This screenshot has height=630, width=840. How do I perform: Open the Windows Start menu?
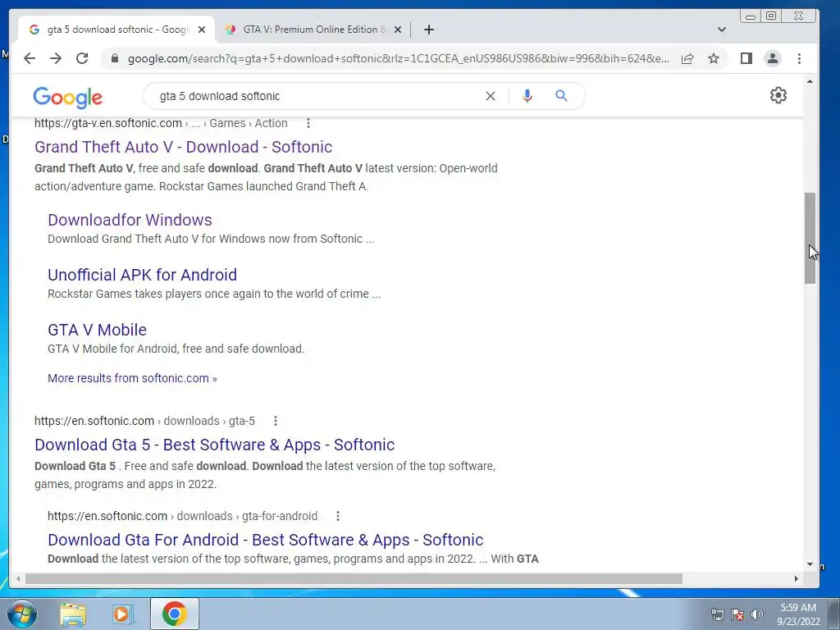click(22, 614)
